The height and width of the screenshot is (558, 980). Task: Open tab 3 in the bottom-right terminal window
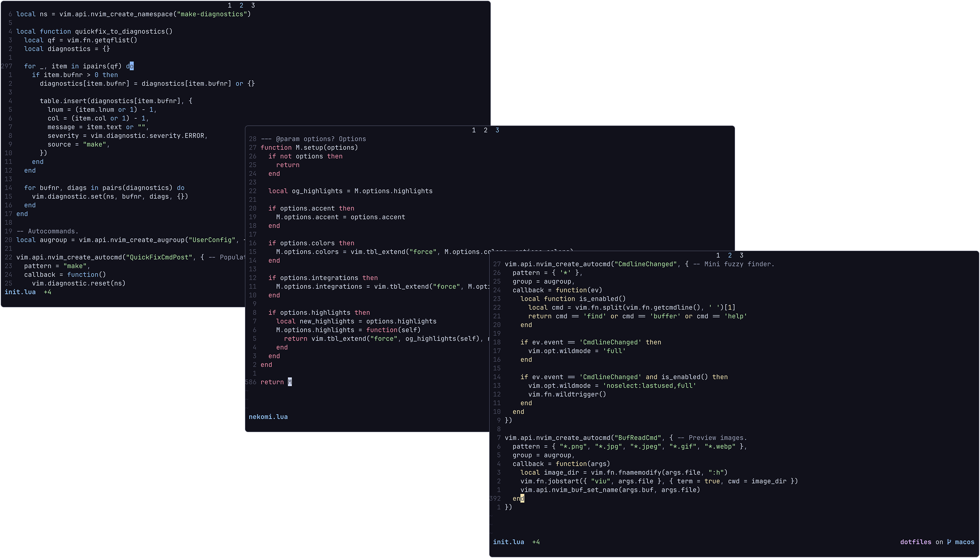point(741,255)
